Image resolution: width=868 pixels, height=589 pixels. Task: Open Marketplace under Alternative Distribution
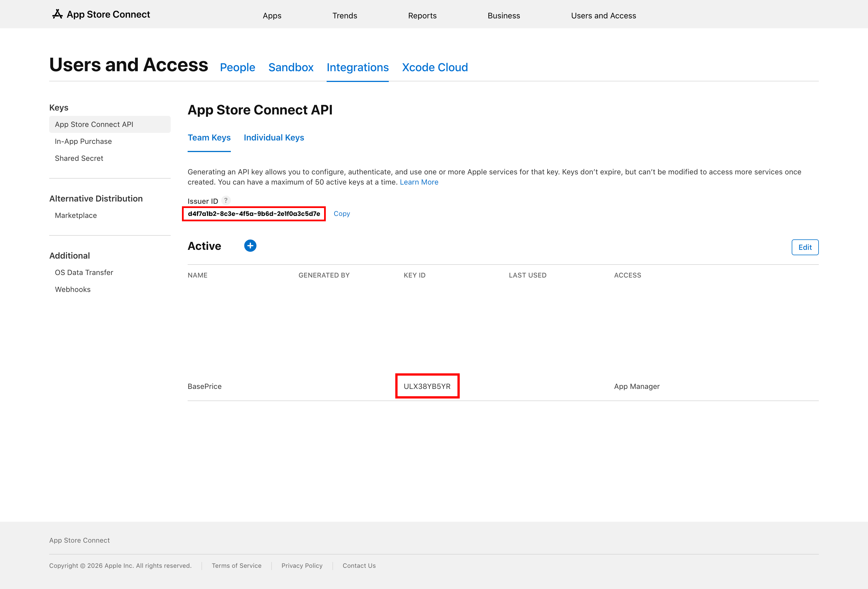point(76,216)
